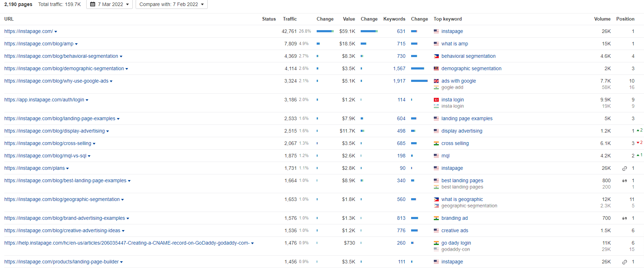The height and width of the screenshot is (268, 644).
Task: Sort by the Position column header
Action: (625, 19)
